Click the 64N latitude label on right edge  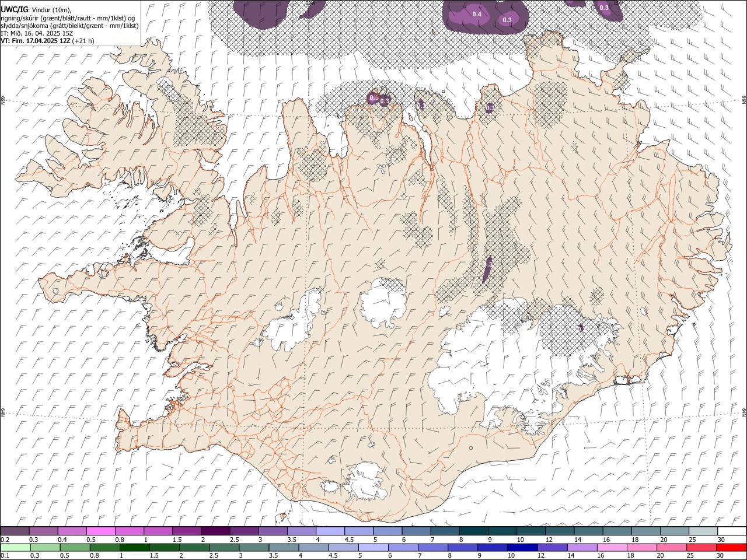(x=744, y=412)
